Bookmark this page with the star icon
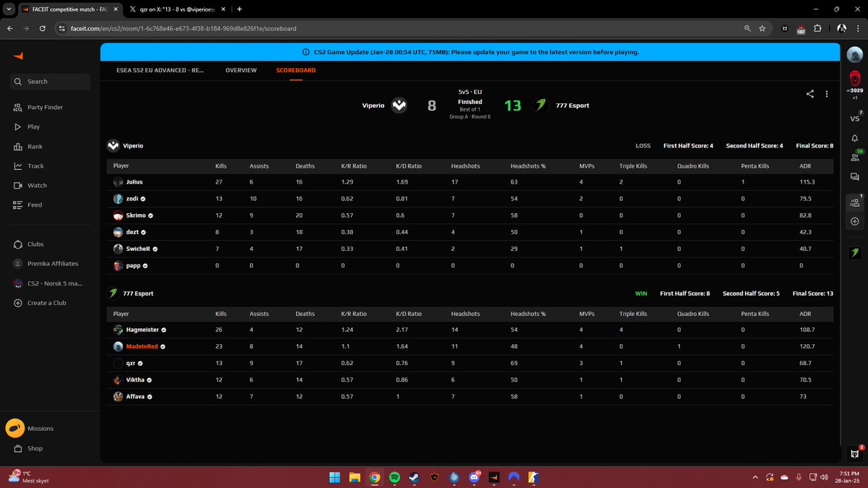Screen dimensions: 868x488 click(762, 28)
